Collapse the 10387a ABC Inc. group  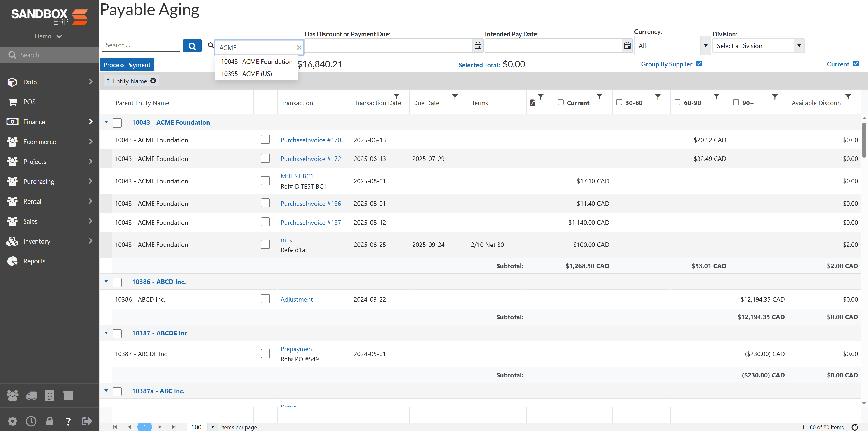click(106, 391)
